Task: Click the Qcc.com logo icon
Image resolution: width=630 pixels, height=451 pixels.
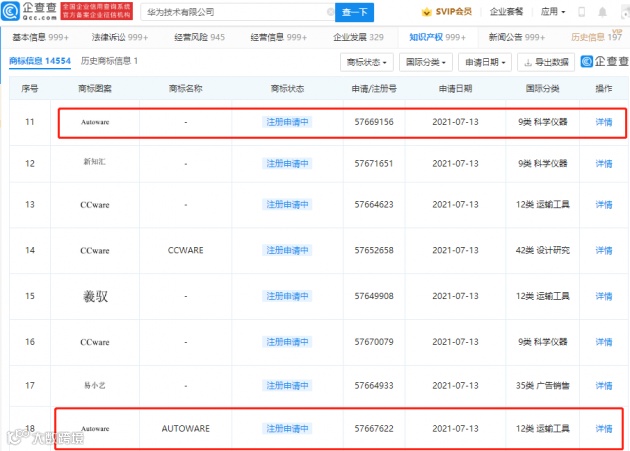Action: click(x=10, y=11)
